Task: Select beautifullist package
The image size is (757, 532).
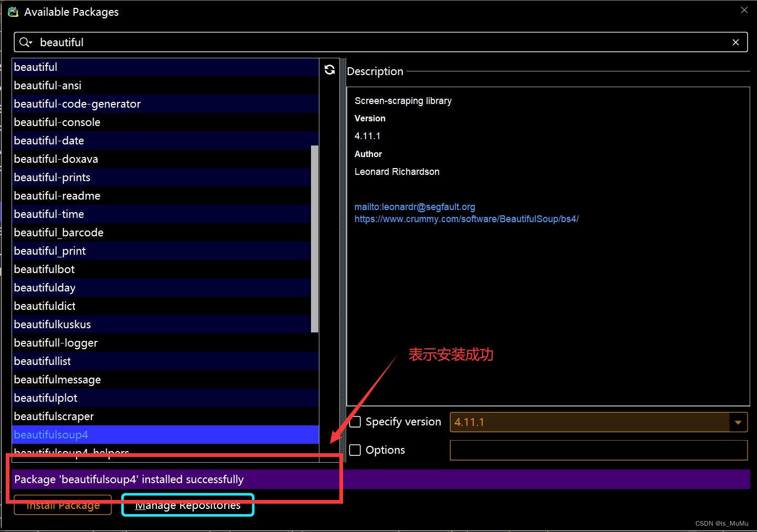Action: tap(165, 361)
